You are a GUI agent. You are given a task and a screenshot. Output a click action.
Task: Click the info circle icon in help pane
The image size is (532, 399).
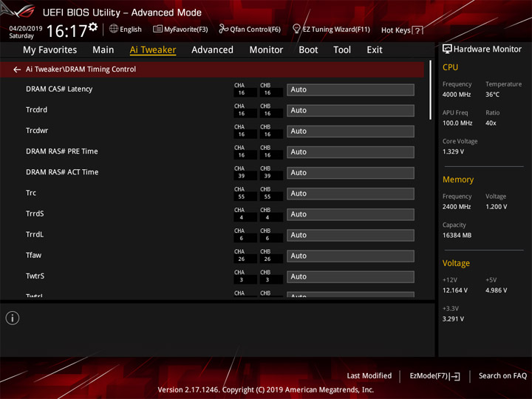pos(13,318)
